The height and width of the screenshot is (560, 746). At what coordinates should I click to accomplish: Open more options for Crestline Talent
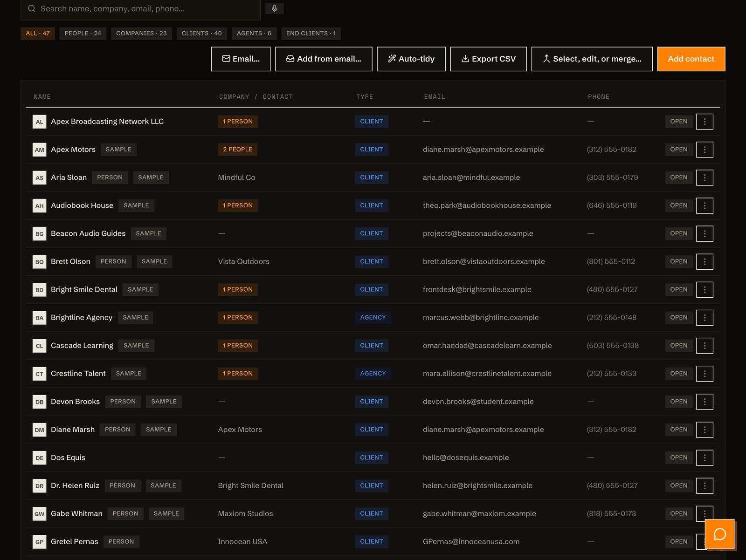point(705,373)
